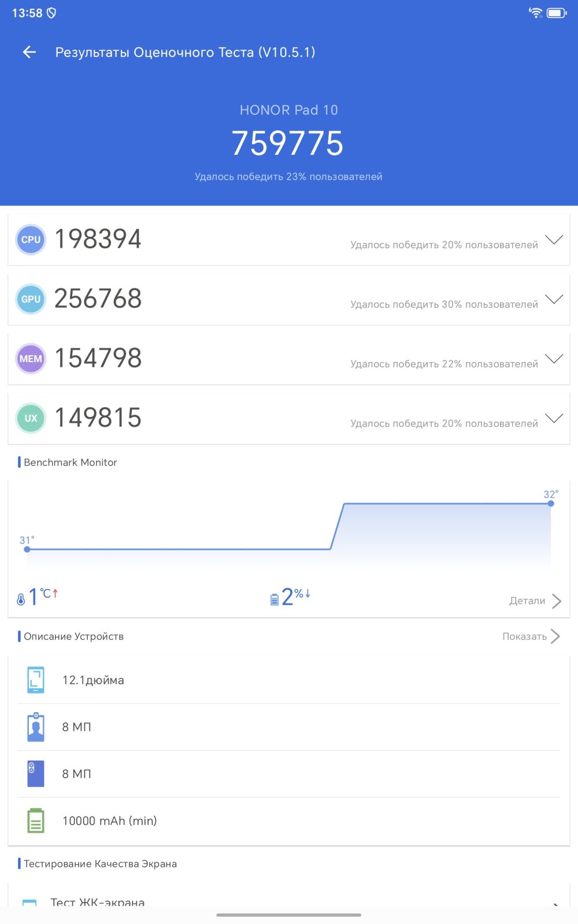Tap UX score value 149815
This screenshot has height=924, width=578.
click(98, 418)
